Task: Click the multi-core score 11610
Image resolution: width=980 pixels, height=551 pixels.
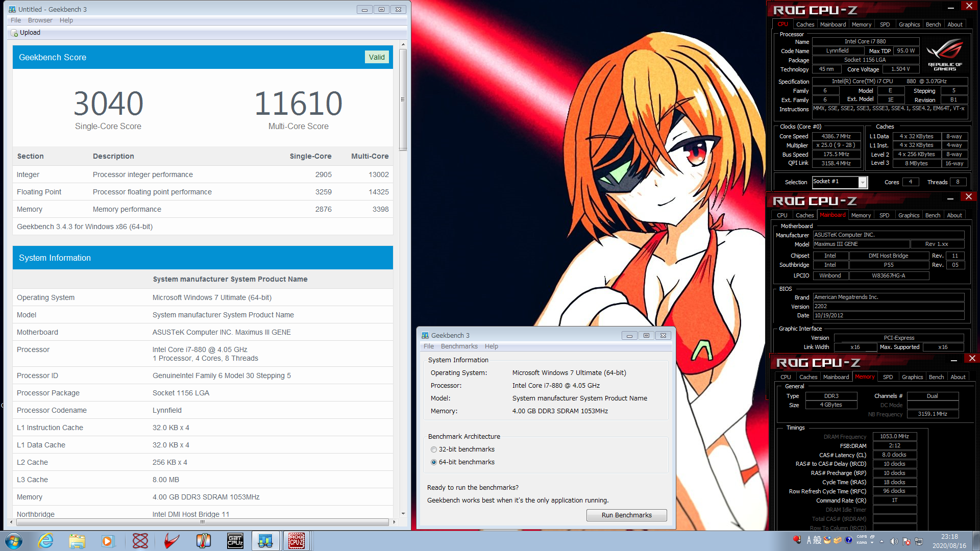Action: click(299, 104)
